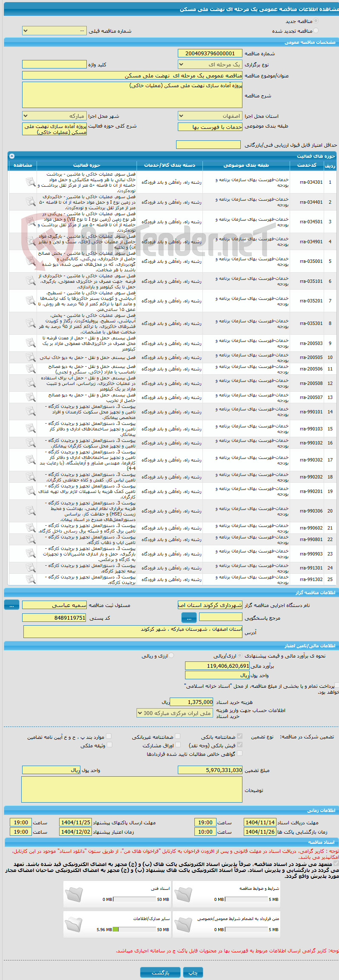The image size is (339, 980).
Task: Toggle ضمانتنامه غیربانکی checkbox
Action: pyautogui.click(x=178, y=736)
